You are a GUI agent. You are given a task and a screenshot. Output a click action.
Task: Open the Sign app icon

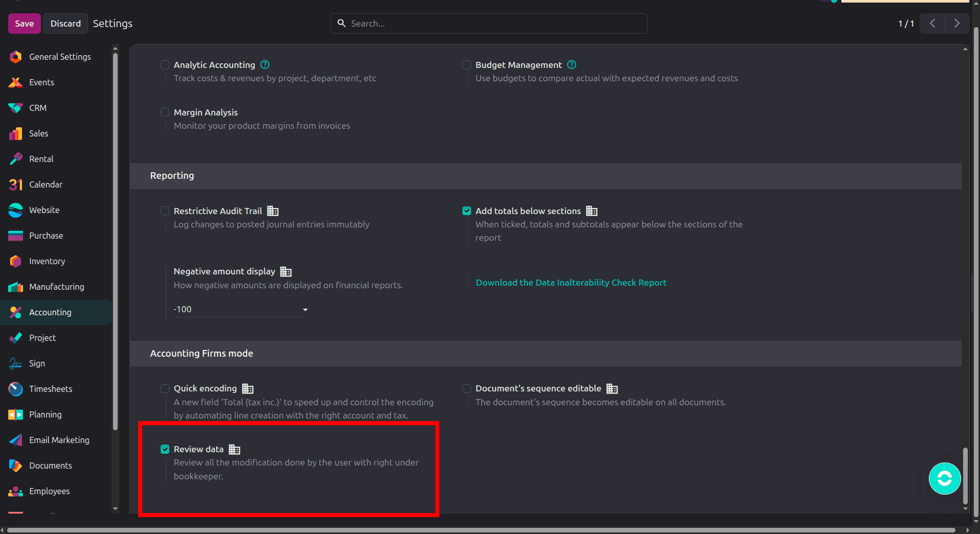point(16,363)
